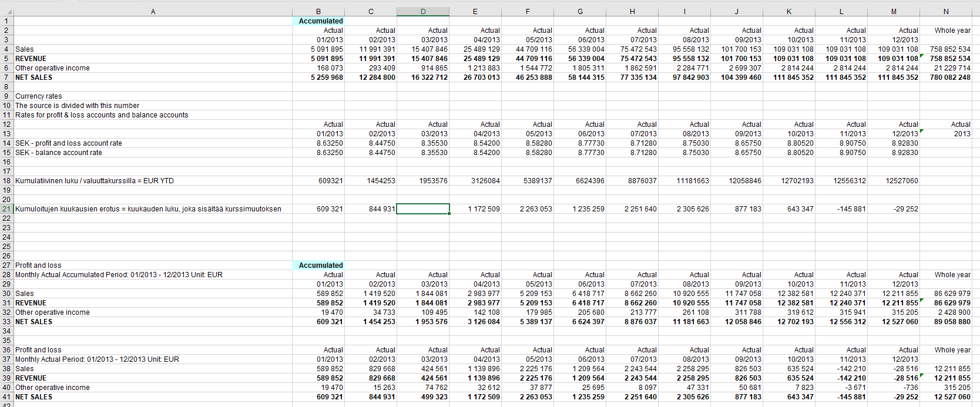The height and width of the screenshot is (407, 980).
Task: Select the row 21 header
Action: tap(6, 209)
